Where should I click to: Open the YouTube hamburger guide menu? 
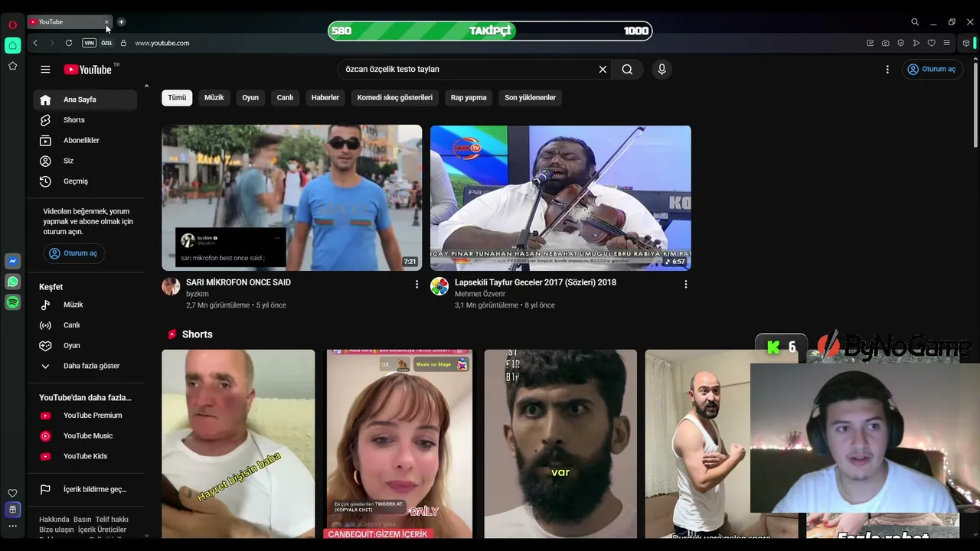(45, 69)
